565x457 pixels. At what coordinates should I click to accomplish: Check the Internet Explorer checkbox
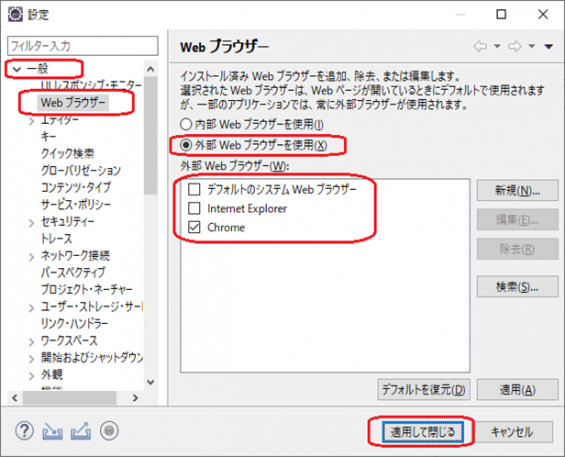194,208
